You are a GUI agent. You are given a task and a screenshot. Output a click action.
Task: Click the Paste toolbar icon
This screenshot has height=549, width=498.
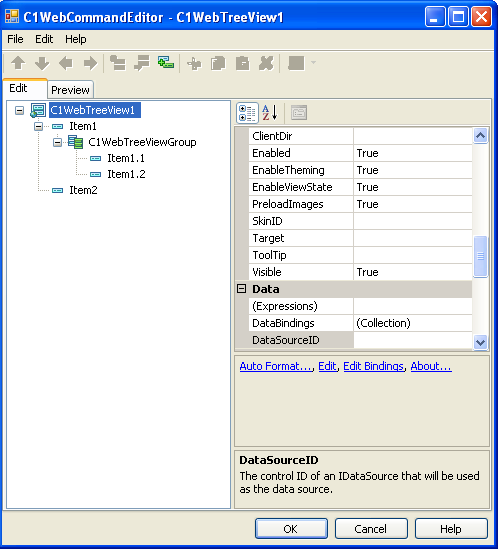point(242,64)
